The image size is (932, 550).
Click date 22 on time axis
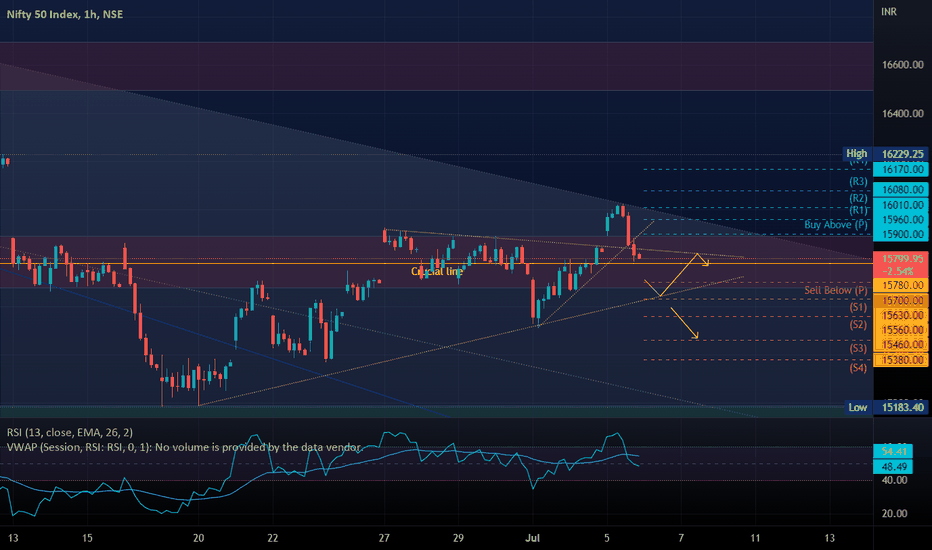click(x=273, y=538)
